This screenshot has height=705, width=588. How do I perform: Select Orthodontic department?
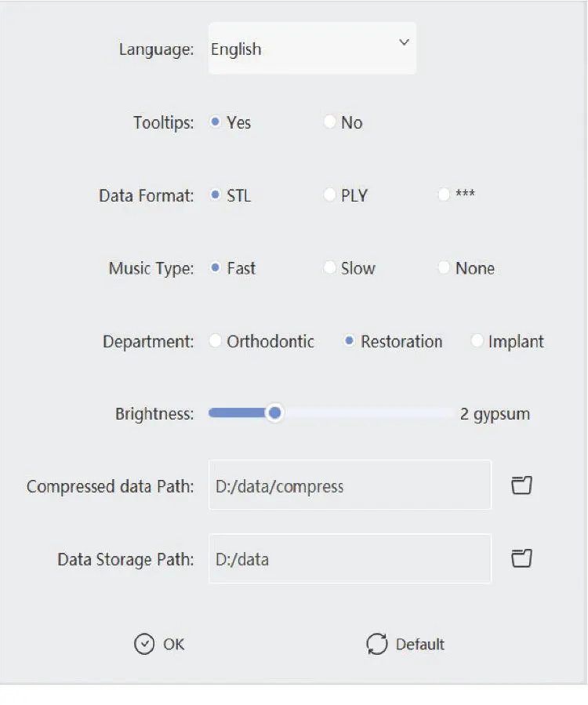216,341
